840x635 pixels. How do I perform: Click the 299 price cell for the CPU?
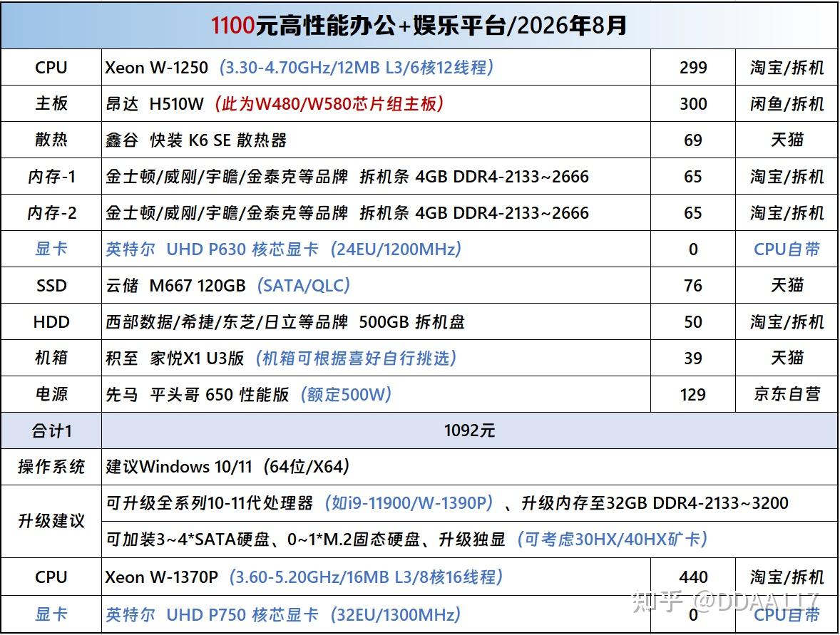click(x=693, y=67)
